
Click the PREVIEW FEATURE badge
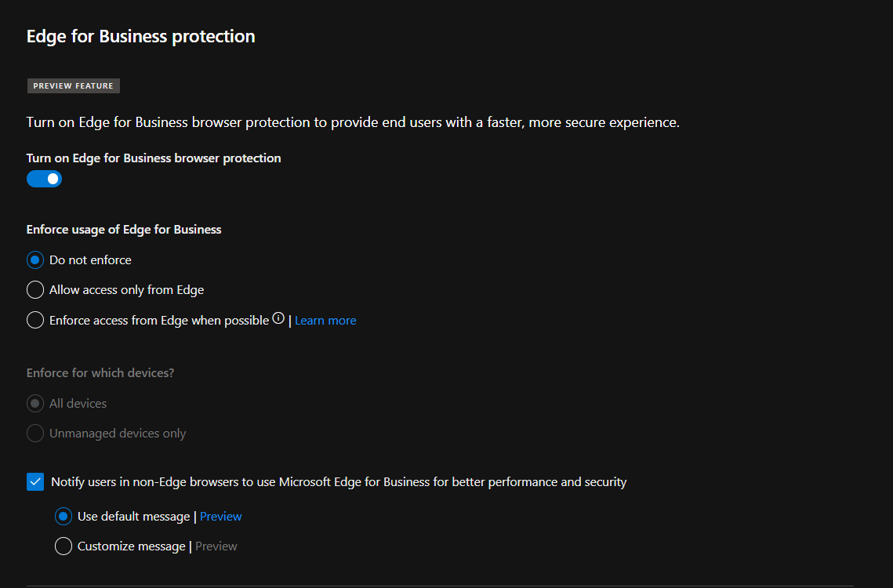pyautogui.click(x=74, y=86)
